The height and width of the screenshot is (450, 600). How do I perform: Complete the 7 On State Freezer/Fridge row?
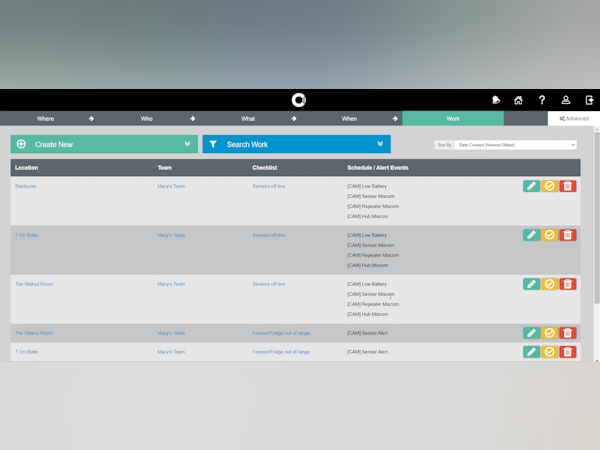(x=549, y=352)
